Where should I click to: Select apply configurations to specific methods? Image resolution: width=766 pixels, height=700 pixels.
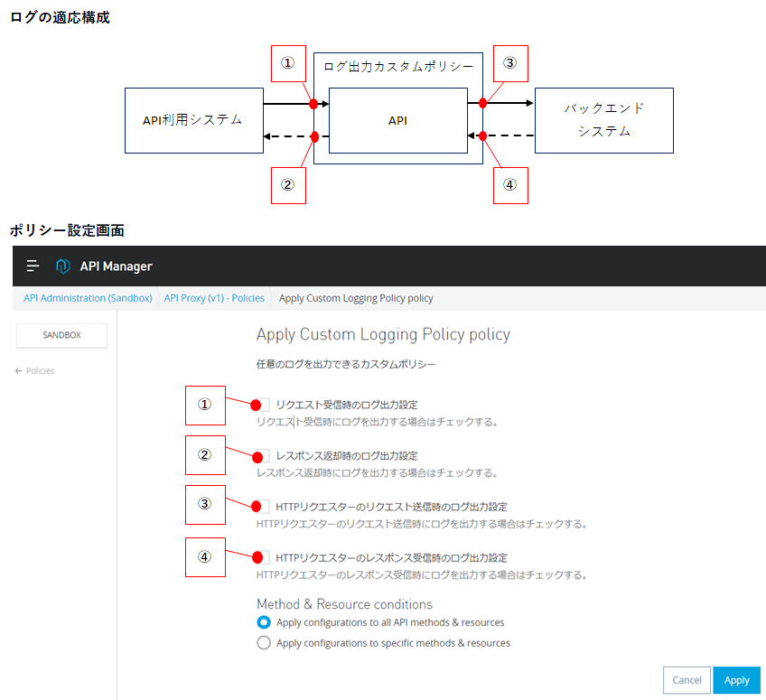[x=264, y=643]
